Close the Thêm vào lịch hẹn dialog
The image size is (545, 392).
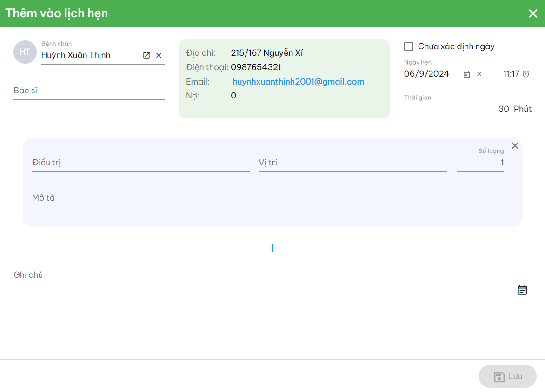533,13
